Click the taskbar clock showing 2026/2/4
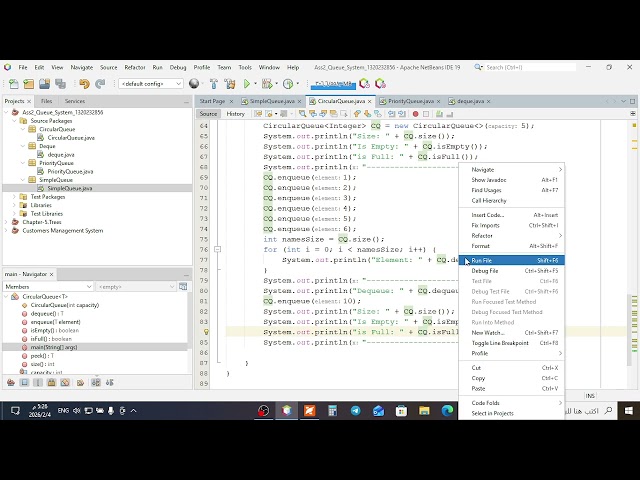The width and height of the screenshot is (640, 480). (40, 411)
